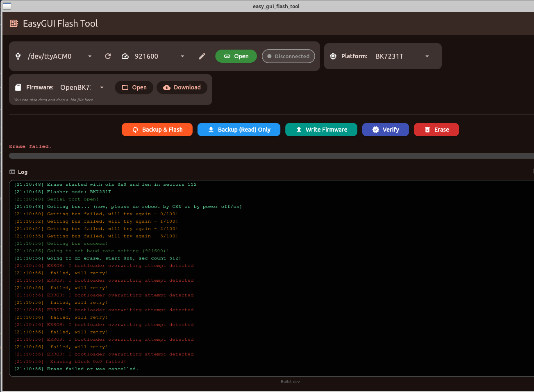This screenshot has width=534, height=392.
Task: Select log line 'Erase started with ofs 0x0'
Action: [105, 185]
